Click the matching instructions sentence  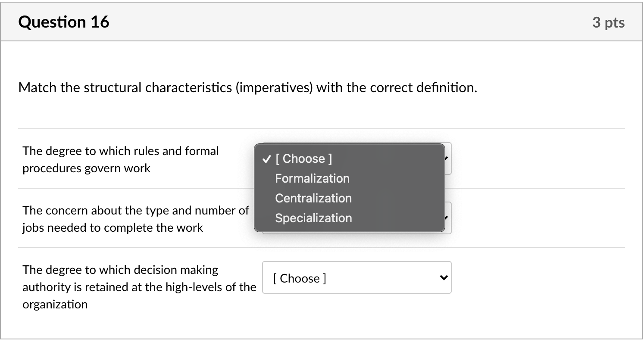coord(248,88)
